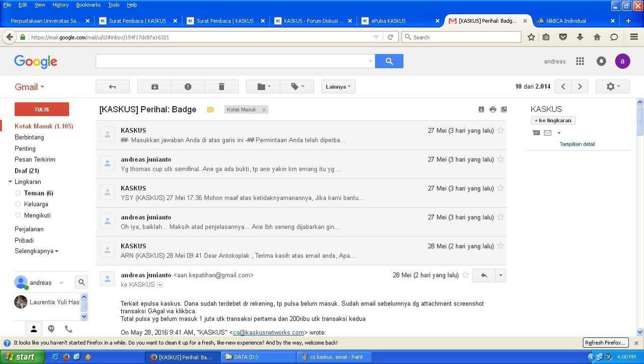Open the phone calls icon in chat panel
644x364 pixels.
coord(68,329)
